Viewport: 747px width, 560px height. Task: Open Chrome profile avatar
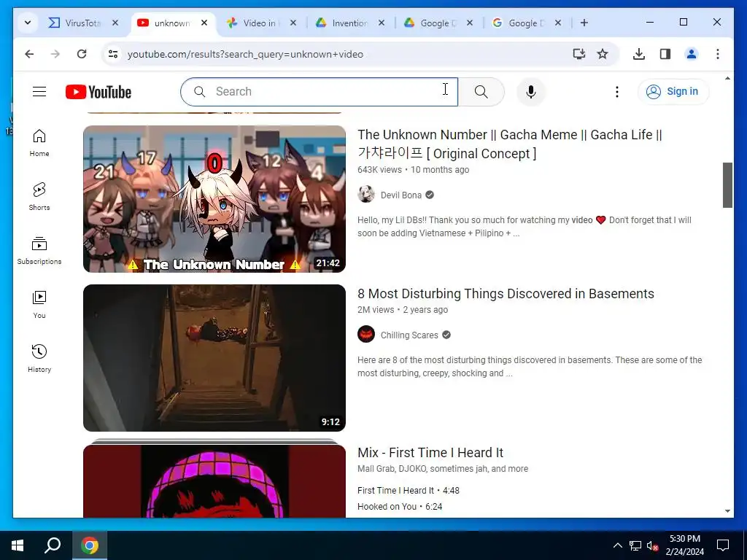pyautogui.click(x=692, y=54)
